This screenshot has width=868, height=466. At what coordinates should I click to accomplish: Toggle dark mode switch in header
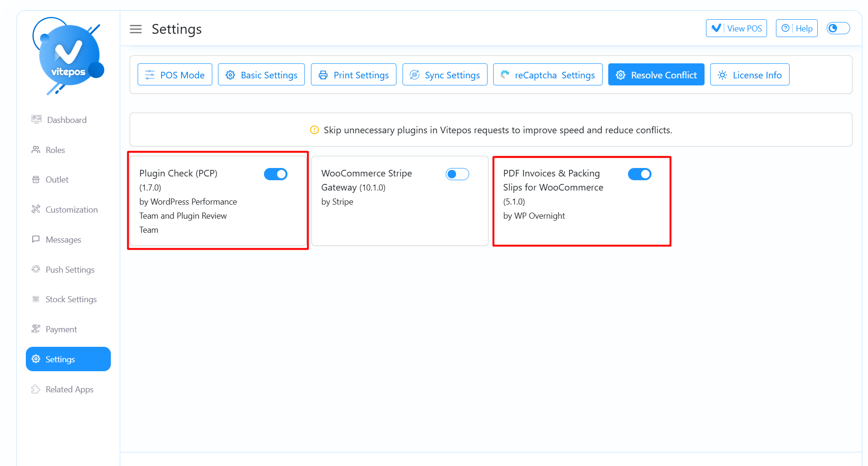pos(838,28)
